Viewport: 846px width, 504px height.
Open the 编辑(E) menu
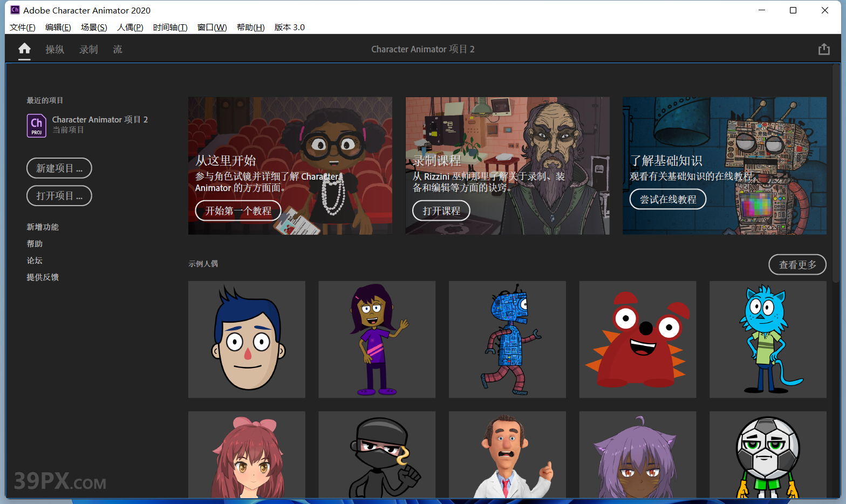point(58,27)
